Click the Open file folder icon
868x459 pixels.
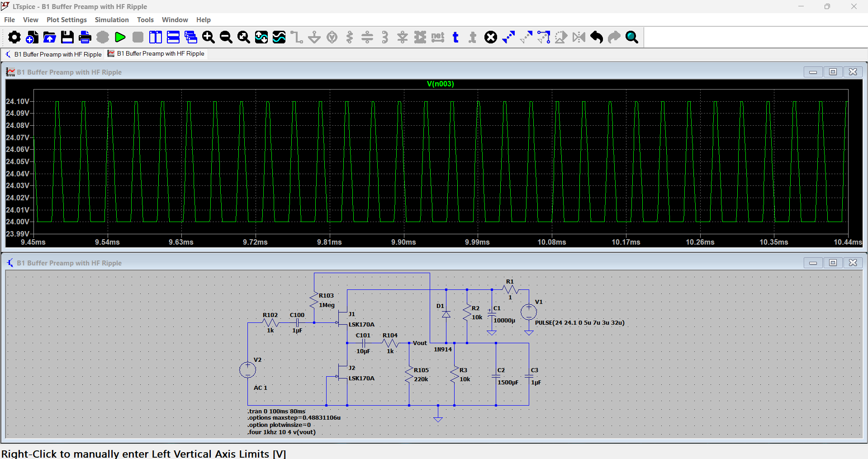point(50,37)
